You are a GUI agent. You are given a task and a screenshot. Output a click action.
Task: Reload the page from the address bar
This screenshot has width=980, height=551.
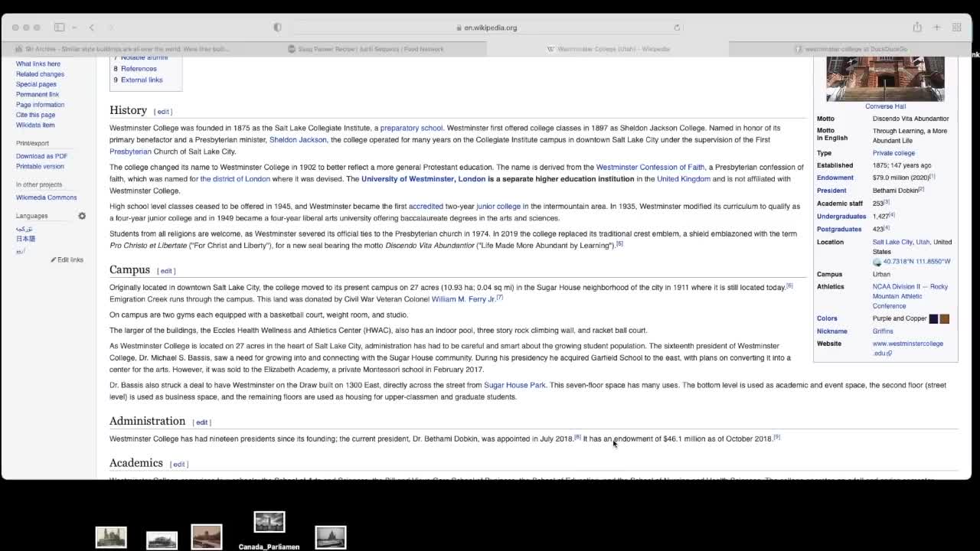click(x=677, y=28)
